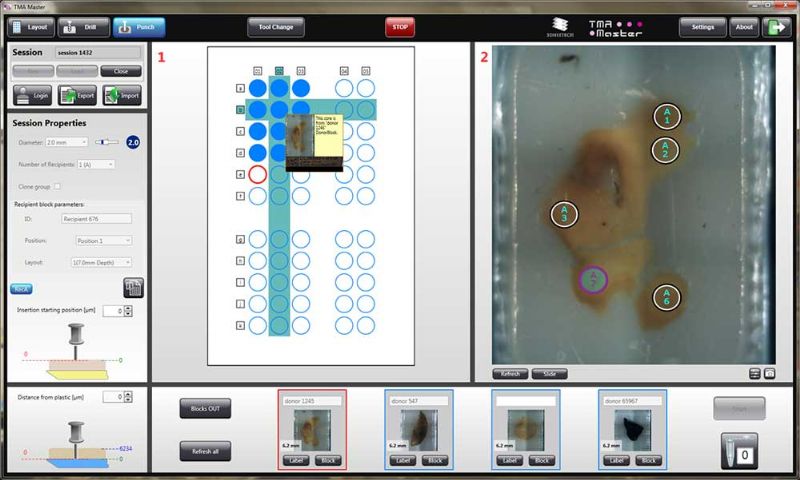800x480 pixels.
Task: Select the red-outlined core in row e
Action: coord(258,174)
